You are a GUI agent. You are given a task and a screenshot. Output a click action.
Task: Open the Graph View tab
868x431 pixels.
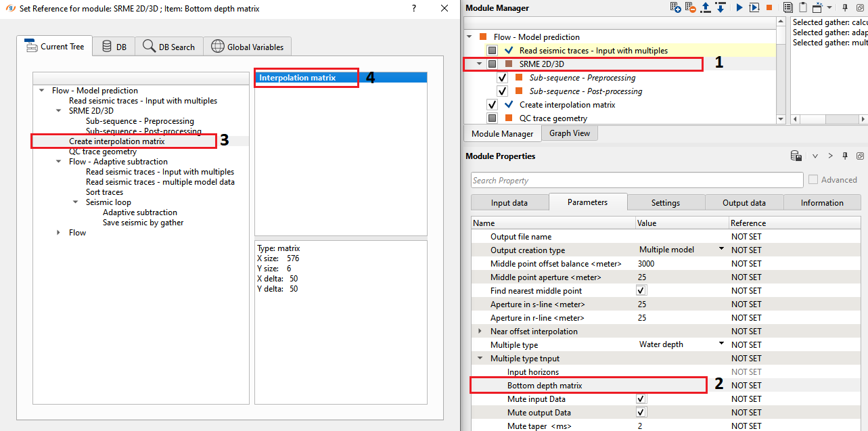click(569, 133)
